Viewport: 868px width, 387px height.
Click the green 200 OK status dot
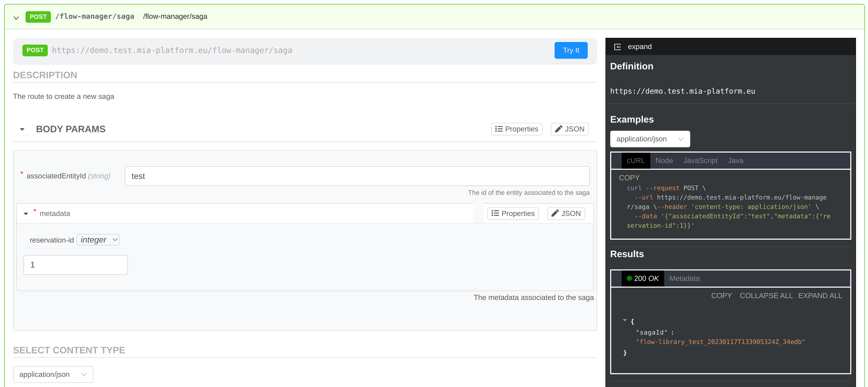[629, 279]
